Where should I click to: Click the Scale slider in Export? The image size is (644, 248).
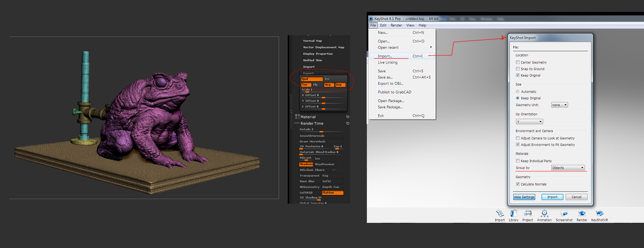click(323, 90)
